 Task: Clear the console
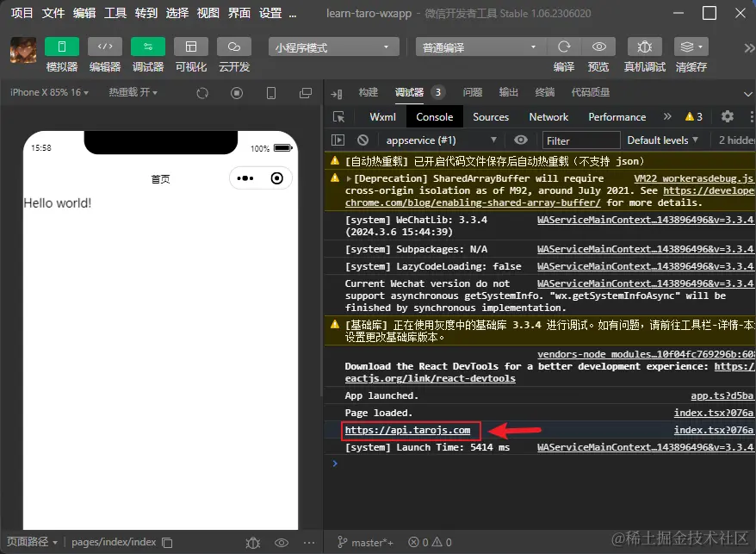click(x=363, y=140)
